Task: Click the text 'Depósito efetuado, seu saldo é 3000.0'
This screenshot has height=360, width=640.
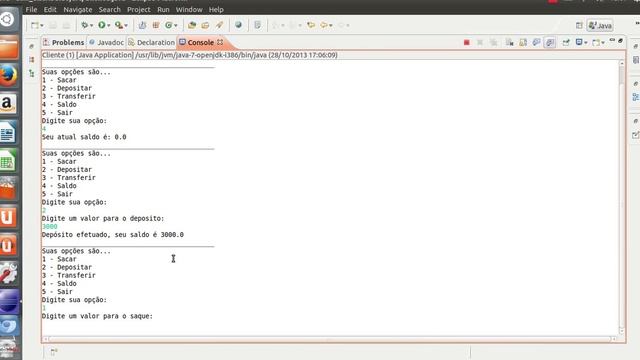Action: (x=113, y=235)
